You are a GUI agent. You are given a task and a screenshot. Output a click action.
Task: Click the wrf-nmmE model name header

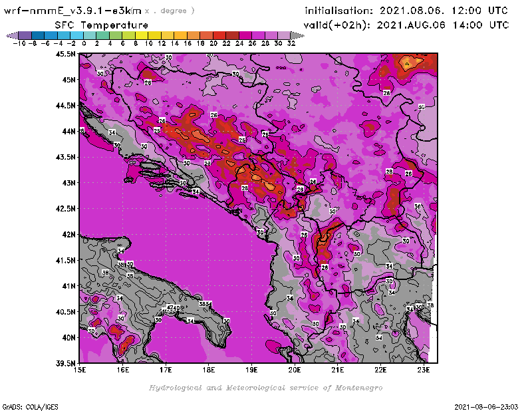73,11
